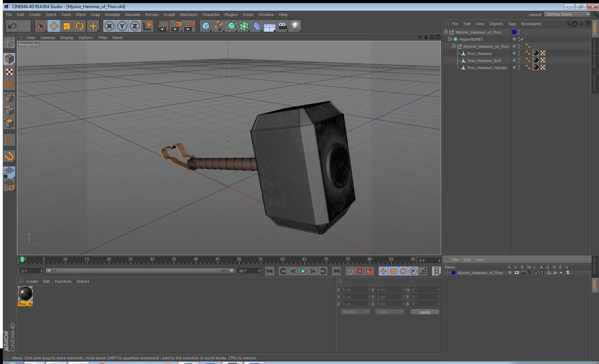The width and height of the screenshot is (599, 364).
Task: Open the Simulate menu
Action: [133, 15]
